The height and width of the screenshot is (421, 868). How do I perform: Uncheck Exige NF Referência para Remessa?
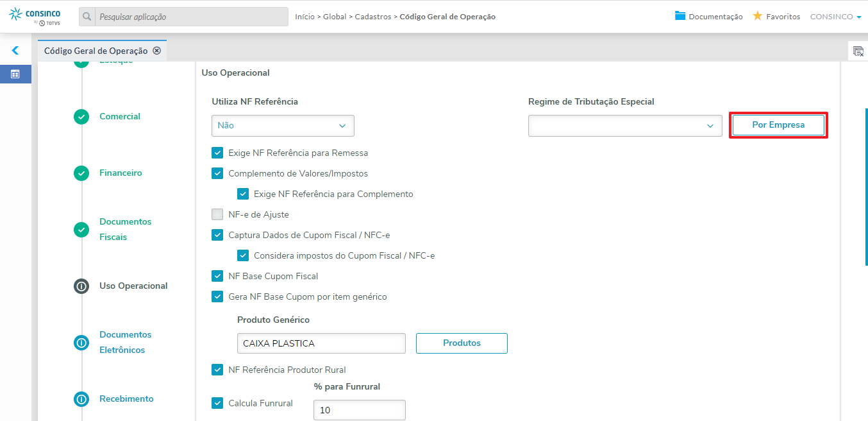[x=217, y=153]
